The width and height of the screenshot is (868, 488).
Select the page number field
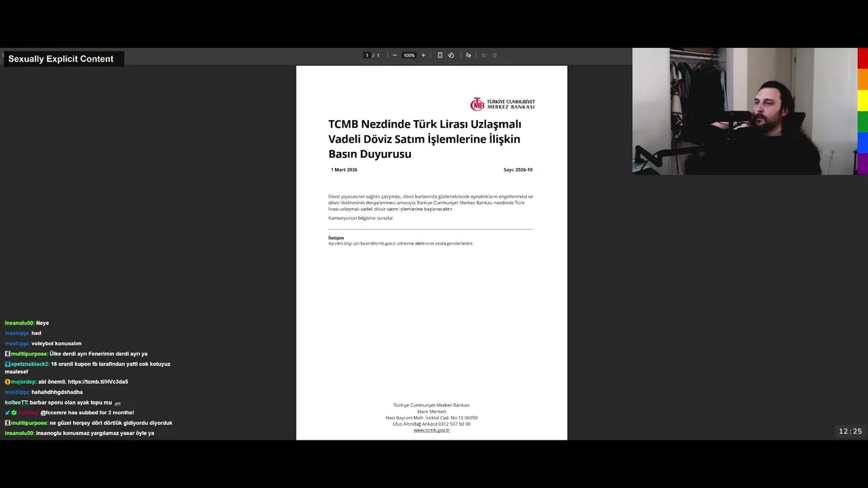[367, 56]
